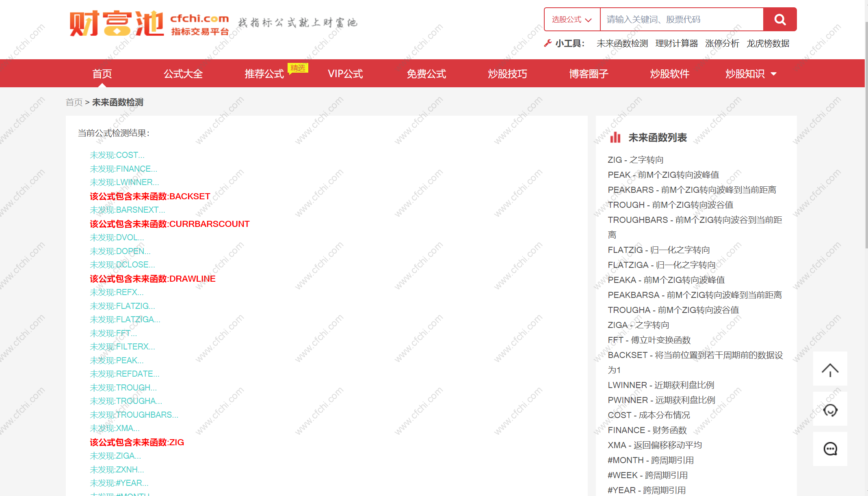
Task: Open the 未来函数检测 tool link
Action: click(622, 43)
